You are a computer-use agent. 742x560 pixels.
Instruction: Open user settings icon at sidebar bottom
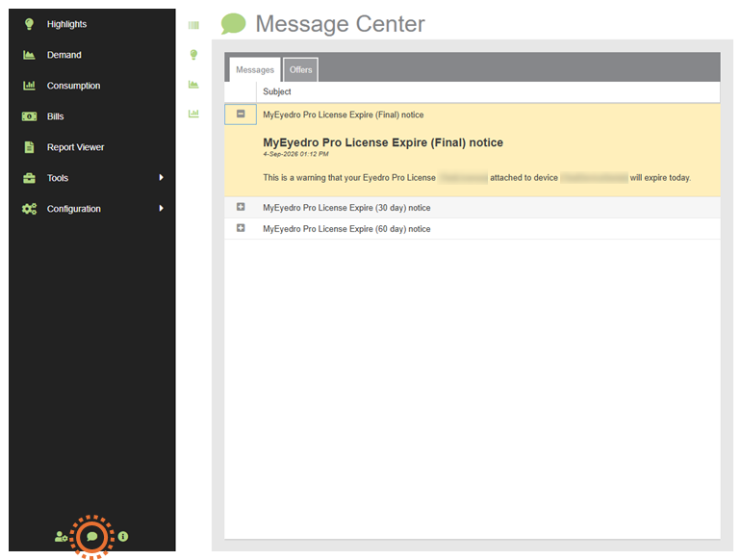tap(61, 536)
